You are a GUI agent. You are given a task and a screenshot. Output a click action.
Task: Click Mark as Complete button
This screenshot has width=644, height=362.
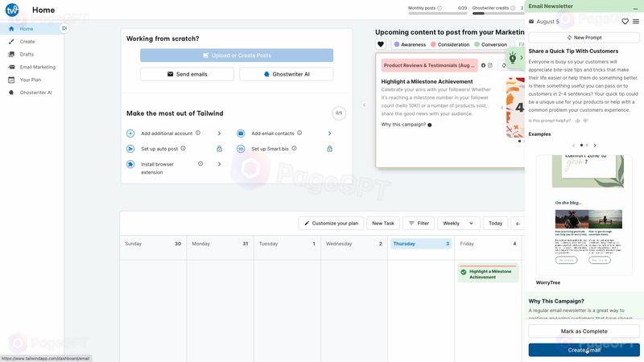(x=584, y=331)
